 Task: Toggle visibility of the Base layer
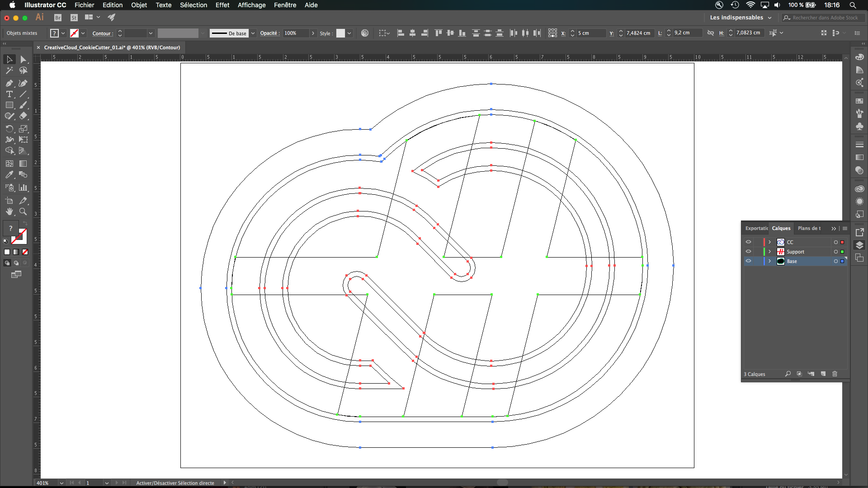coord(748,261)
